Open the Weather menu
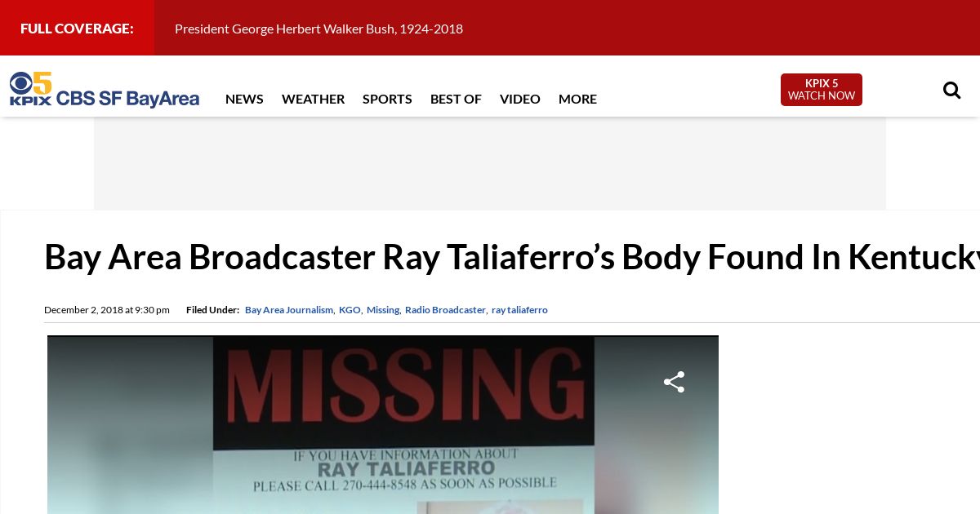Viewport: 980px width, 514px height. [x=313, y=99]
